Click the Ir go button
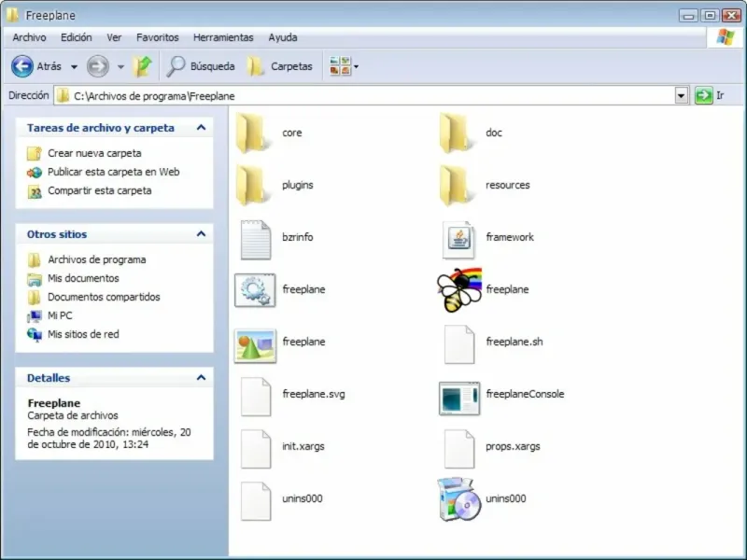 click(710, 96)
